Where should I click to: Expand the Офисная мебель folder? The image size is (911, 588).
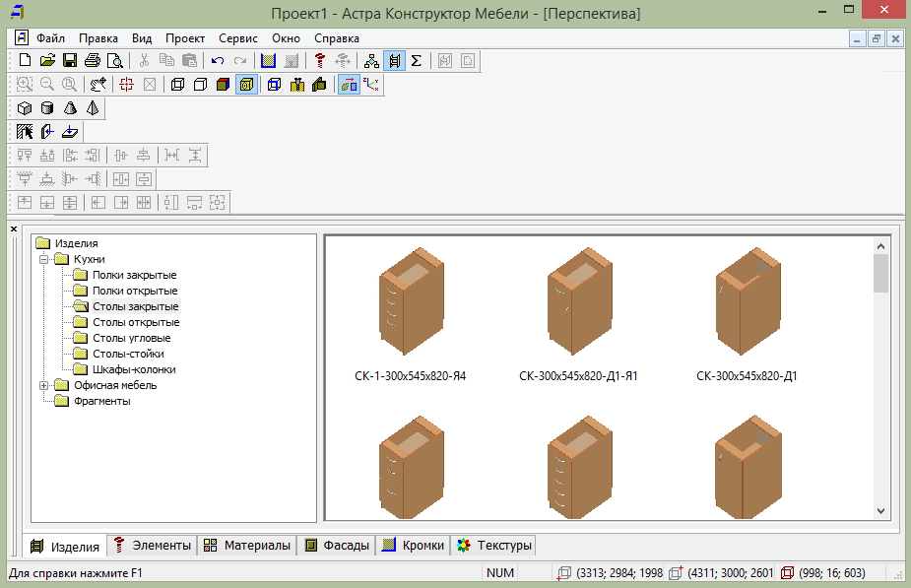pos(43,385)
